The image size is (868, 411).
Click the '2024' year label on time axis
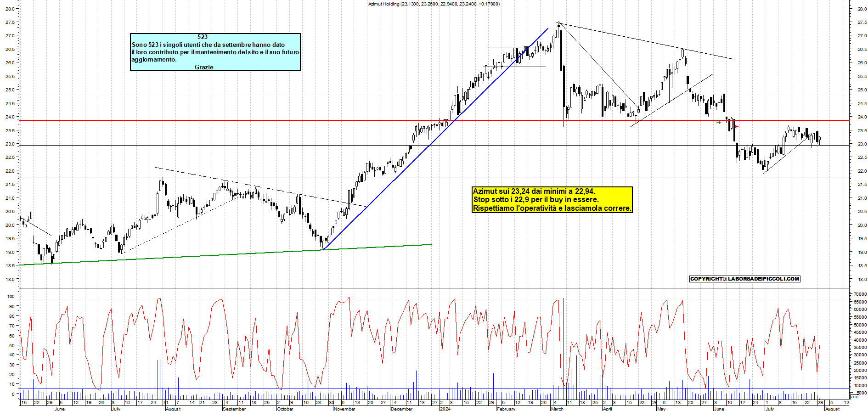click(445, 409)
